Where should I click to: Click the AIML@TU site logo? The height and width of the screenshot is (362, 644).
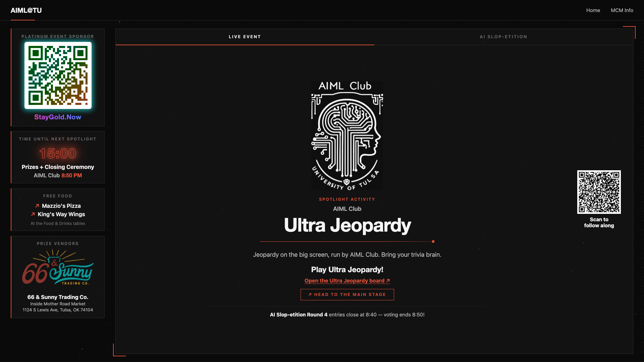coord(26,10)
